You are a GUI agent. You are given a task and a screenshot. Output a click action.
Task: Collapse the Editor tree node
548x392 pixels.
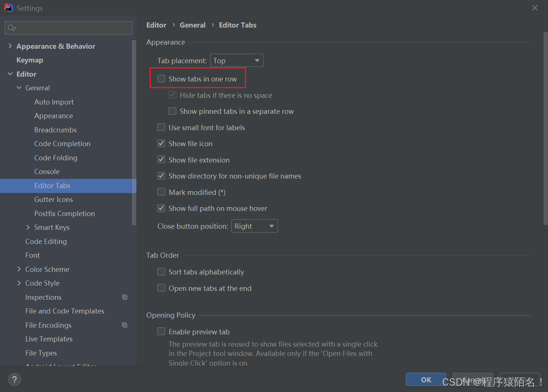click(10, 74)
